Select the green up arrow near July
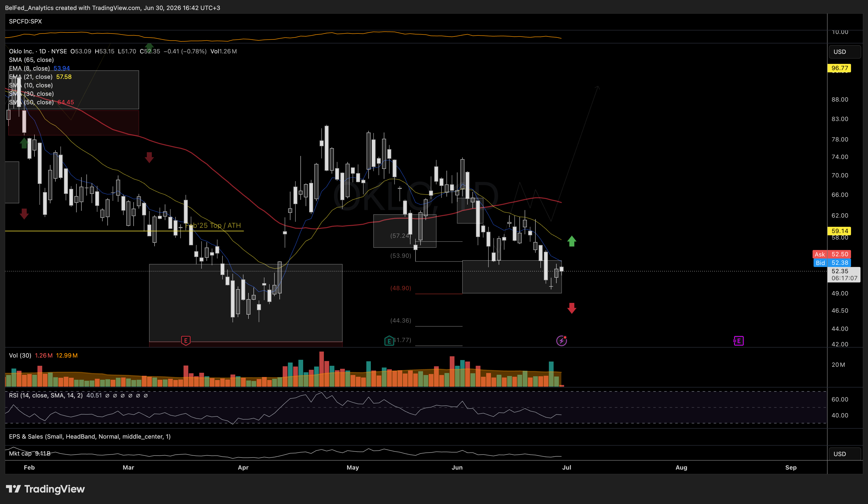 (571, 241)
